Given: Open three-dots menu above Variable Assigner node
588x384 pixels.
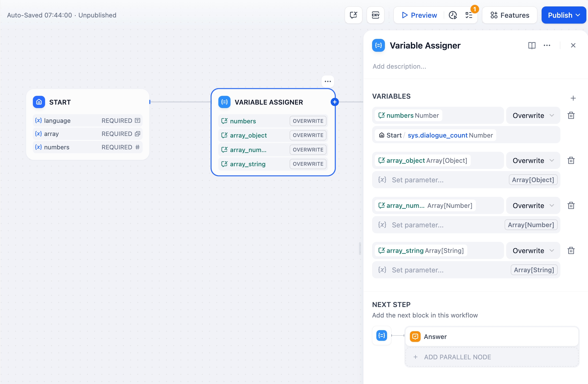Looking at the screenshot, I should tap(328, 82).
